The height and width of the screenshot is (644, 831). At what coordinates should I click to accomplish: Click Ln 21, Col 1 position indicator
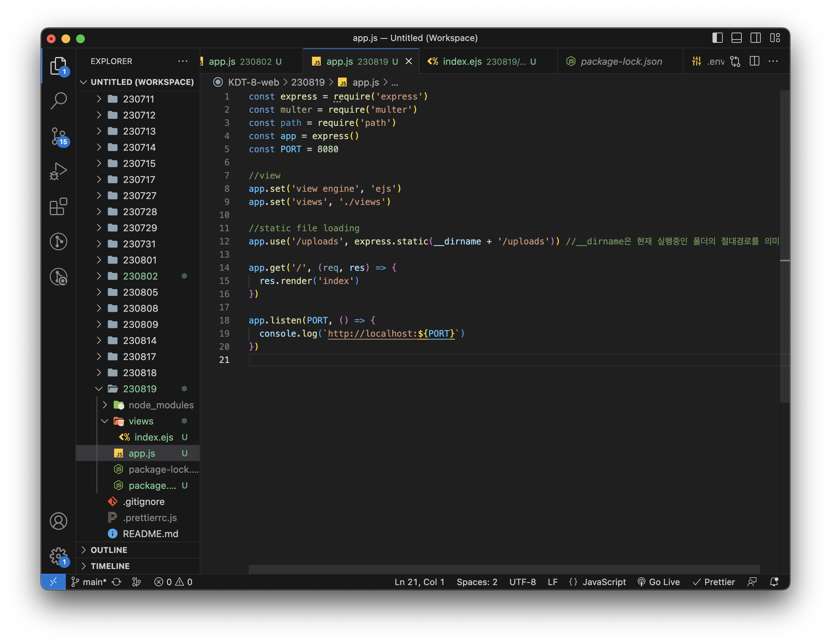pyautogui.click(x=419, y=582)
